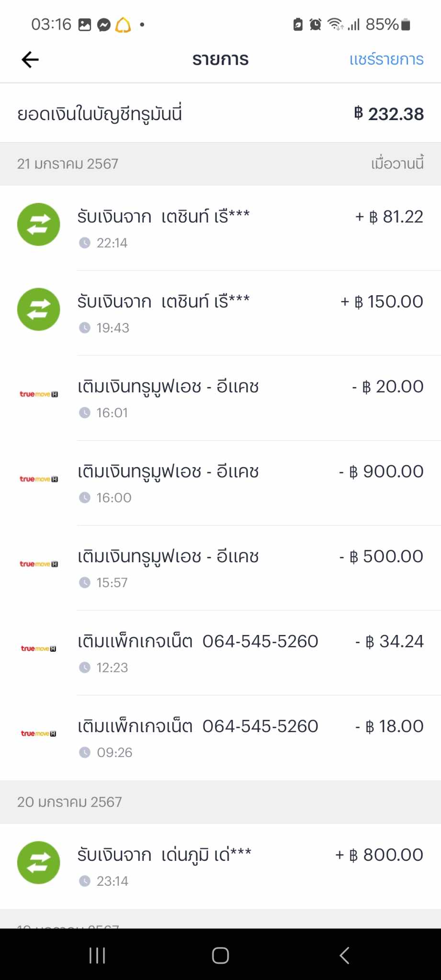Tap the back arrow icon
This screenshot has width=441, height=980.
click(x=30, y=60)
